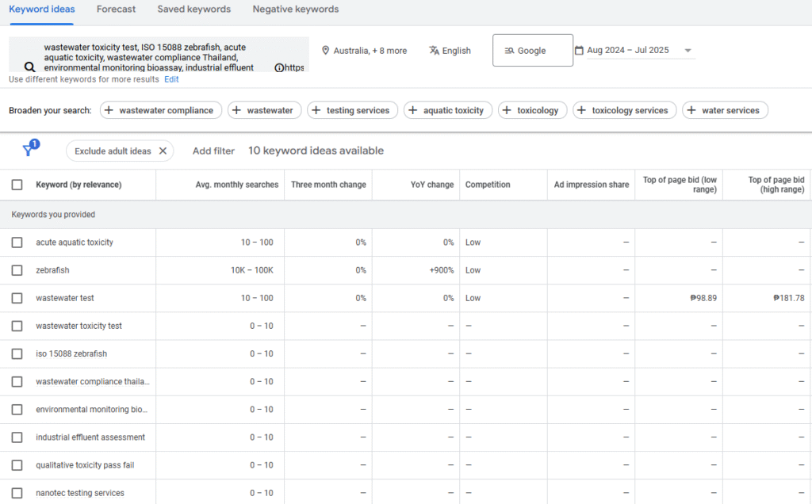
Task: Tick the checkbox for wastewater test
Action: pos(17,298)
